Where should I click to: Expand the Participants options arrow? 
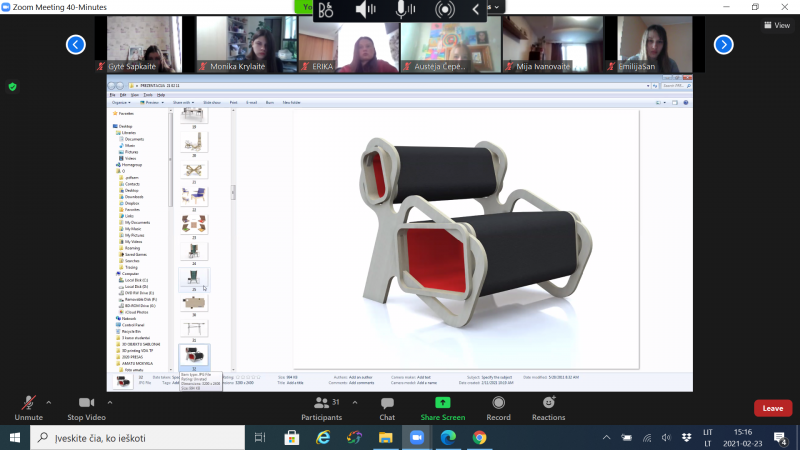pos(355,403)
